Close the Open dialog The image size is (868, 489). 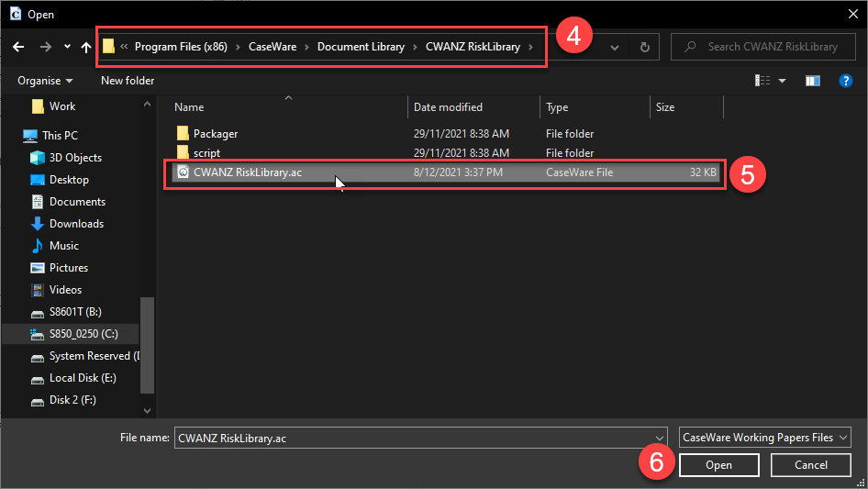[x=853, y=14]
